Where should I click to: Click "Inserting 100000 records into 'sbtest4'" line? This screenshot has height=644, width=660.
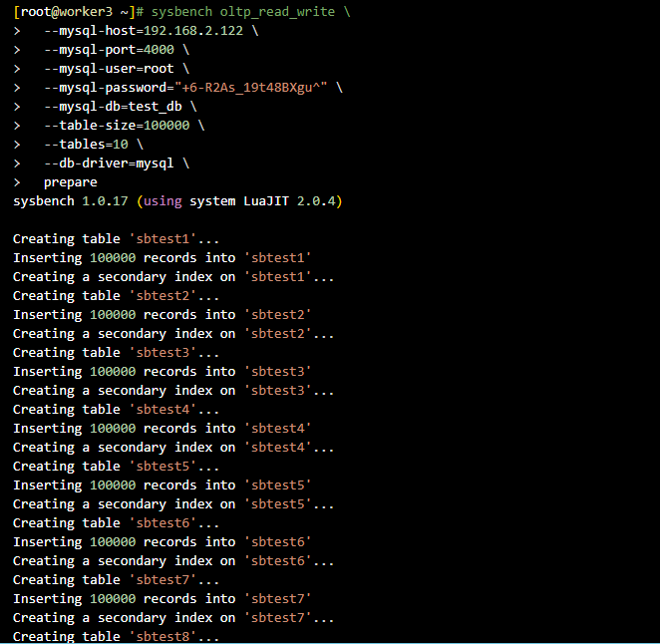pyautogui.click(x=163, y=429)
